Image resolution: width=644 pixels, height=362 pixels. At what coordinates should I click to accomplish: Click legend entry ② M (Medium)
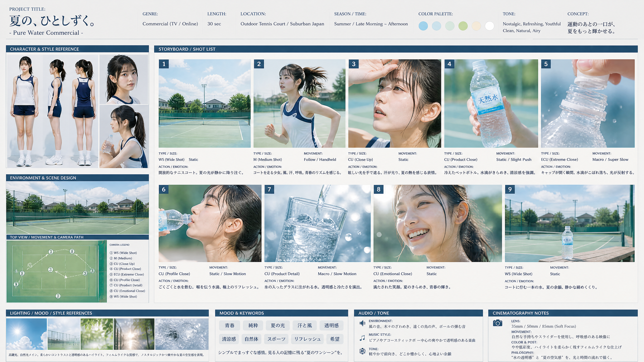(x=121, y=258)
